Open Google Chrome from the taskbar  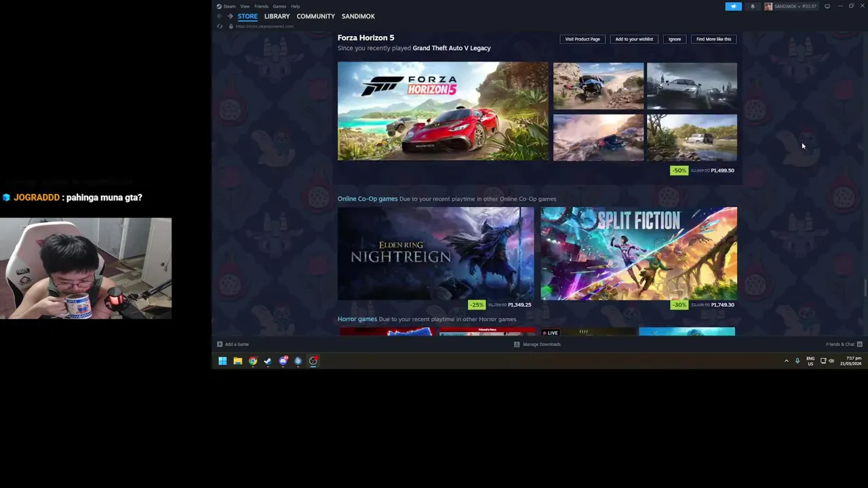(253, 361)
